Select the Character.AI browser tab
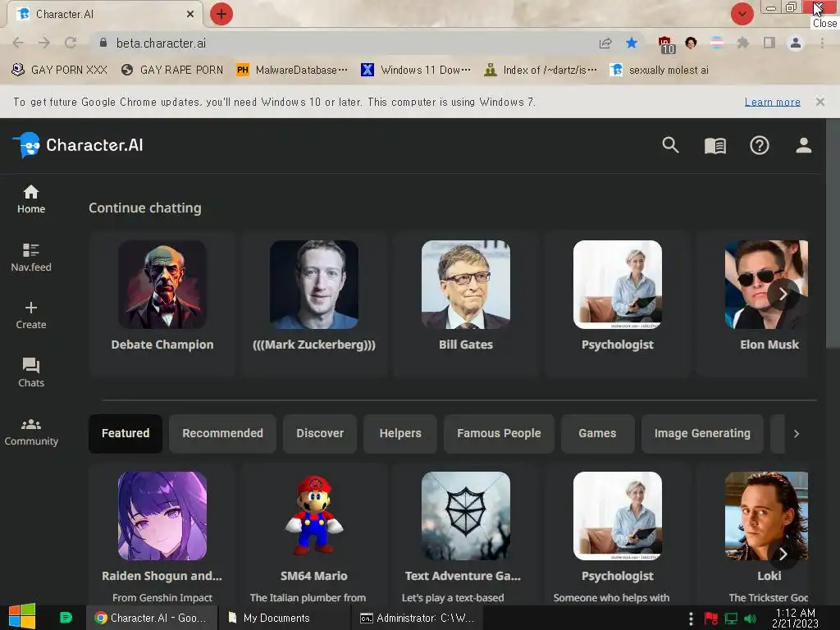Viewport: 840px width, 630px height. [104, 14]
